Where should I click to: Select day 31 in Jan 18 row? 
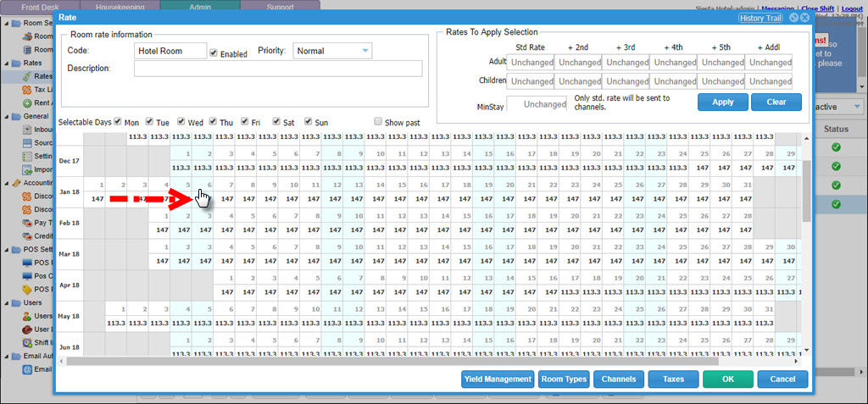[743, 192]
